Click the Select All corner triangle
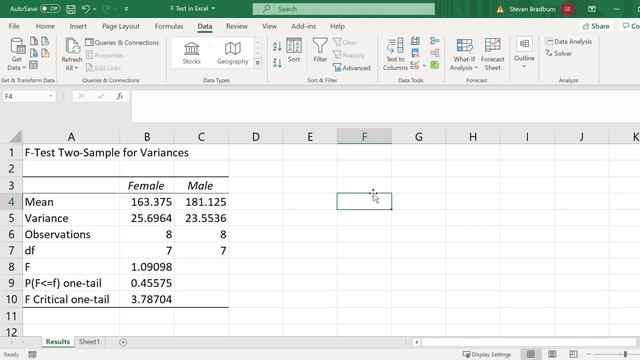Viewport: 640px width, 360px height. [x=15, y=136]
